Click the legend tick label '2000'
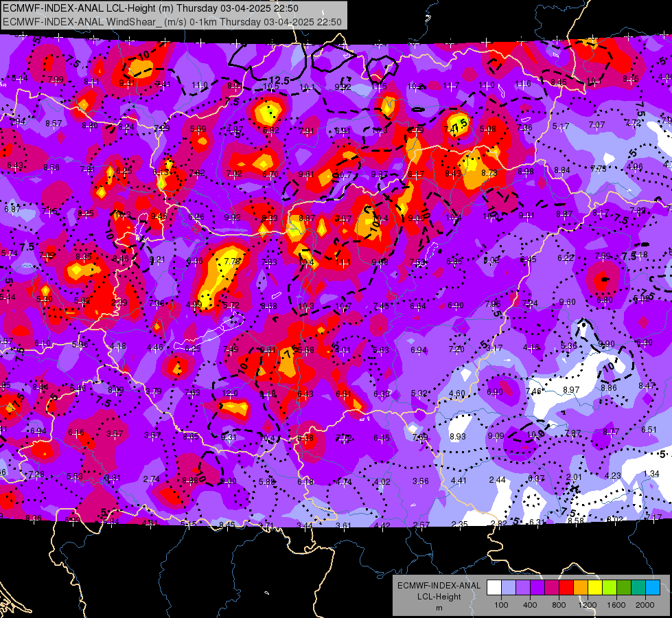This screenshot has height=618, width=672. coord(645,605)
